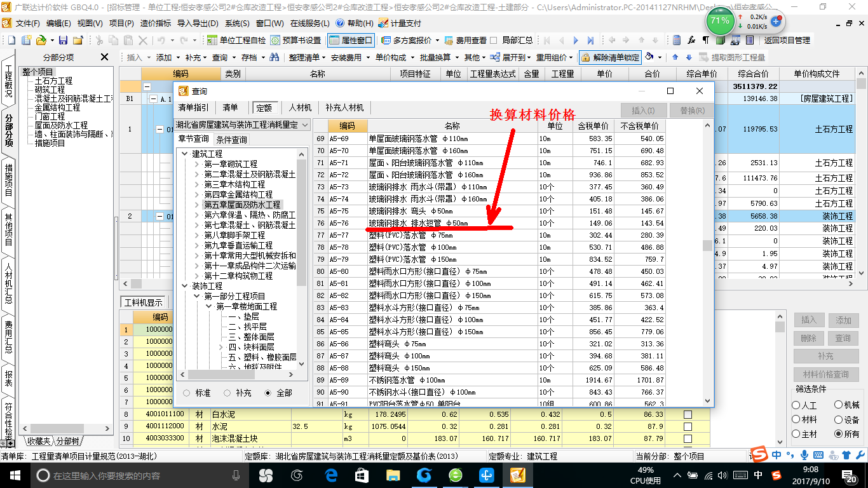The height and width of the screenshot is (488, 868).
Task: Open the 批量换算 dropdown menu
Action: coord(438,57)
